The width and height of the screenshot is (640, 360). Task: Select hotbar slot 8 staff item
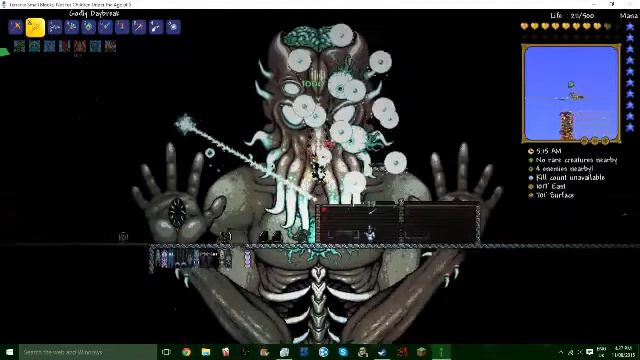(139, 27)
